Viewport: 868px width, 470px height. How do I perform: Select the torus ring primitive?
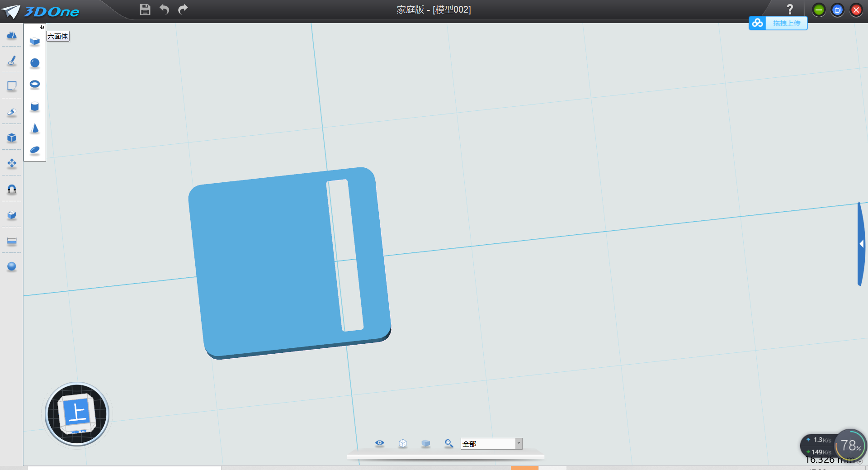pos(35,85)
